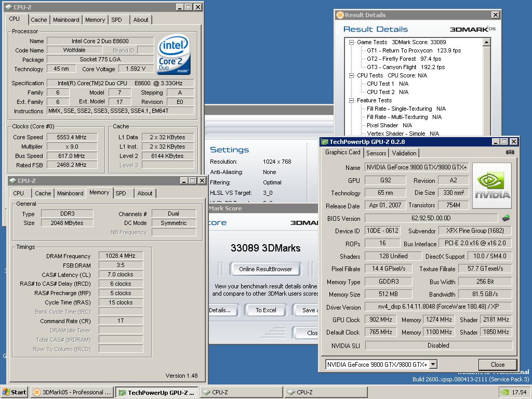Click the BIOS Version field '62.92.5D.00.0D'
The width and height of the screenshot is (532, 399).
pyautogui.click(x=431, y=218)
